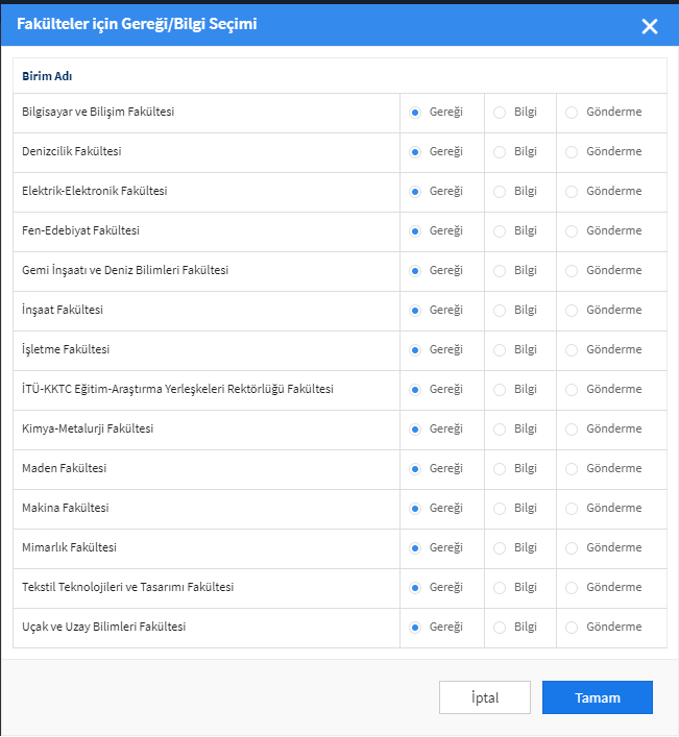
Task: Set Elektrik-Elektronik Fakültesi to Gönderme
Action: (571, 192)
